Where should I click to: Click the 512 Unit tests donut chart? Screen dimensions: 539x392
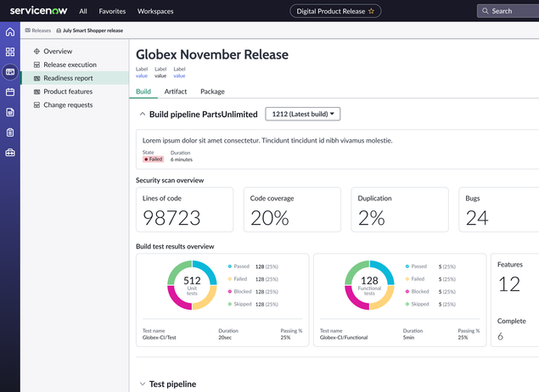192,285
